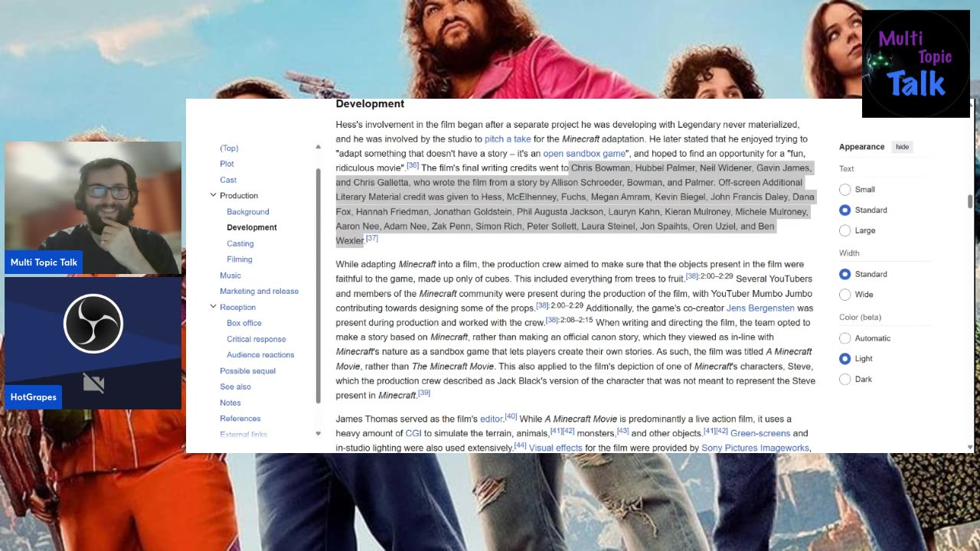
Task: Click the page vertical scrollbar thumb
Action: (x=970, y=201)
